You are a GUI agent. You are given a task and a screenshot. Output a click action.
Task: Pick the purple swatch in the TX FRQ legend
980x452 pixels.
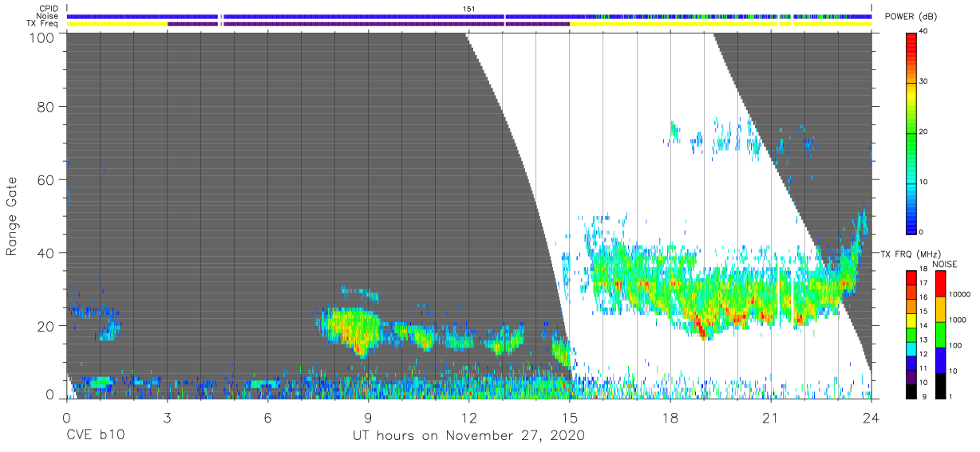click(911, 377)
